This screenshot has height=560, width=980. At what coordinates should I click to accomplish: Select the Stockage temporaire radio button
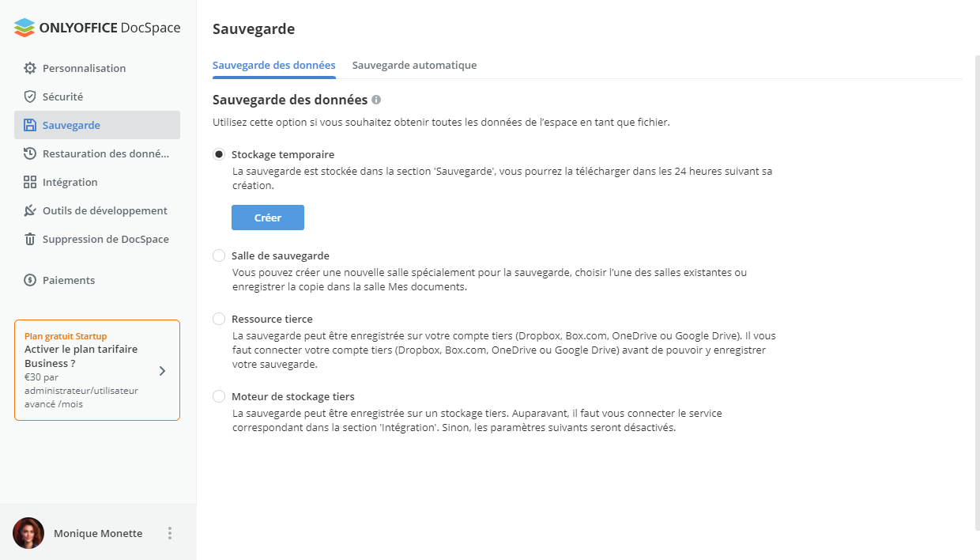click(x=219, y=154)
